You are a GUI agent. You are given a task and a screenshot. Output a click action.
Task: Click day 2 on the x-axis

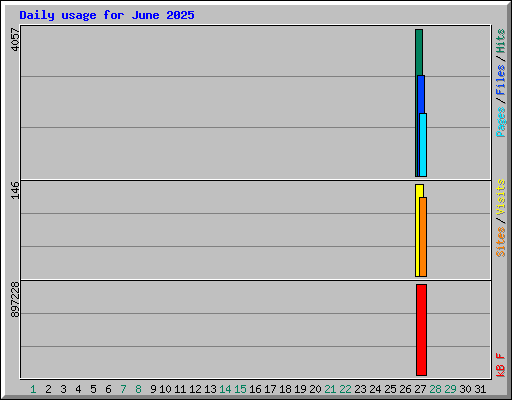tap(48, 389)
